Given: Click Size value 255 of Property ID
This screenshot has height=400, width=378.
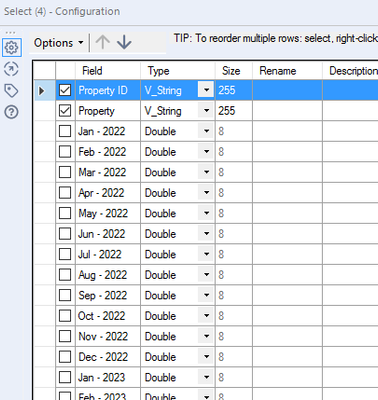Looking at the screenshot, I should [x=227, y=90].
